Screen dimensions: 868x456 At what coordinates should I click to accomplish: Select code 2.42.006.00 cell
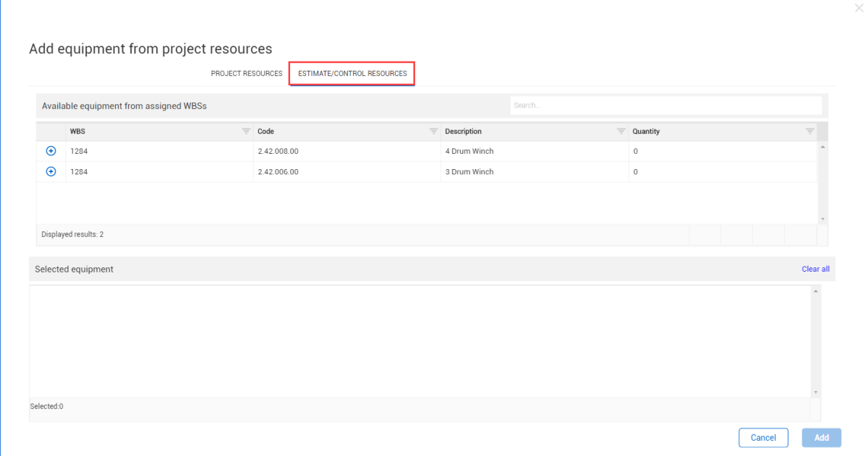point(278,172)
